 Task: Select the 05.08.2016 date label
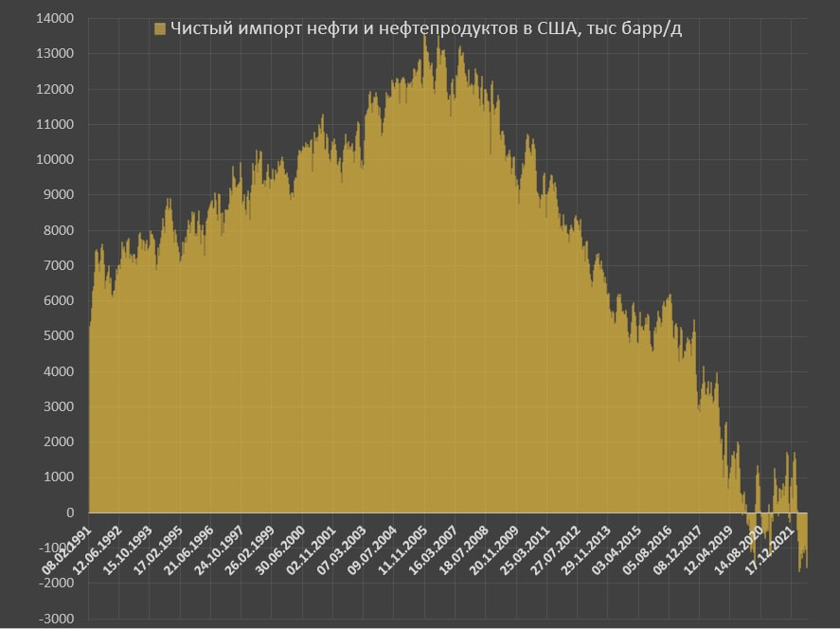(646, 550)
